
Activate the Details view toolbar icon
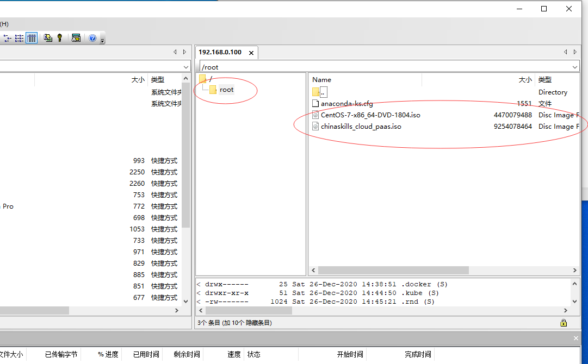pyautogui.click(x=32, y=38)
